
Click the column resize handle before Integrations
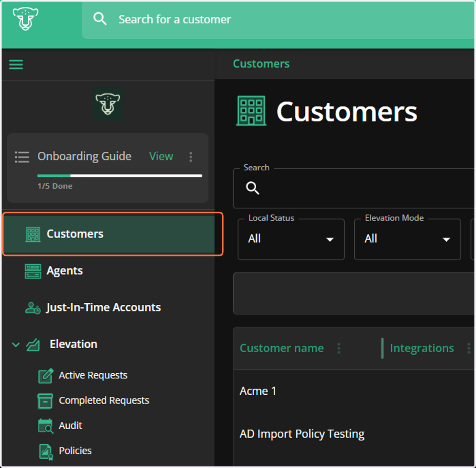pyautogui.click(x=382, y=348)
